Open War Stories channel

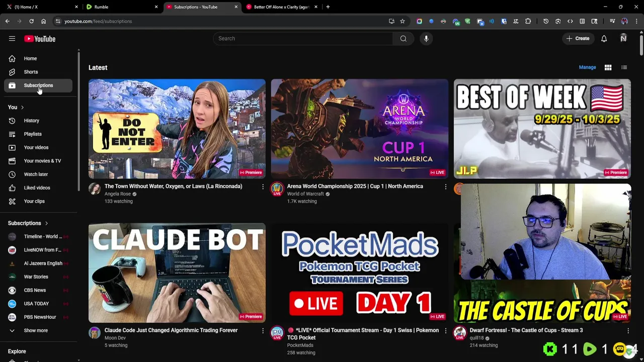tap(38, 277)
